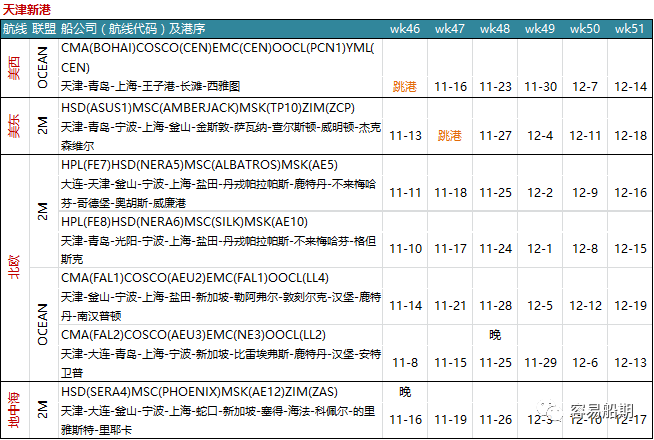Click OCEAN alliance cell in 北欧 section
The width and height of the screenshot is (654, 440).
click(43, 324)
